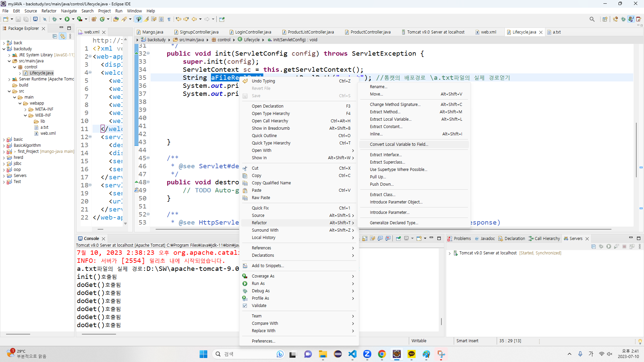Select Convert Local Variable to Field
The image size is (644, 362).
pyautogui.click(x=399, y=144)
